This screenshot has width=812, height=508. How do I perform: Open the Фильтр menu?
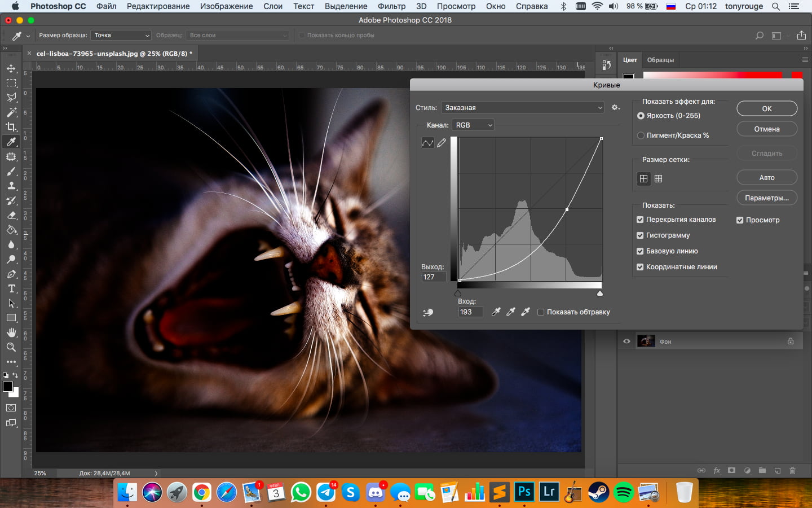point(391,6)
